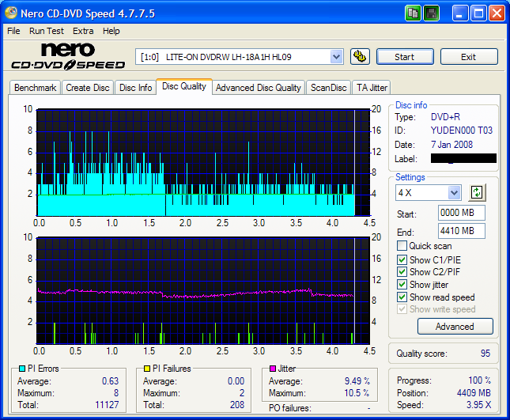The width and height of the screenshot is (510, 420).
Task: Click the green refresh icon in Settings
Action: click(x=477, y=192)
